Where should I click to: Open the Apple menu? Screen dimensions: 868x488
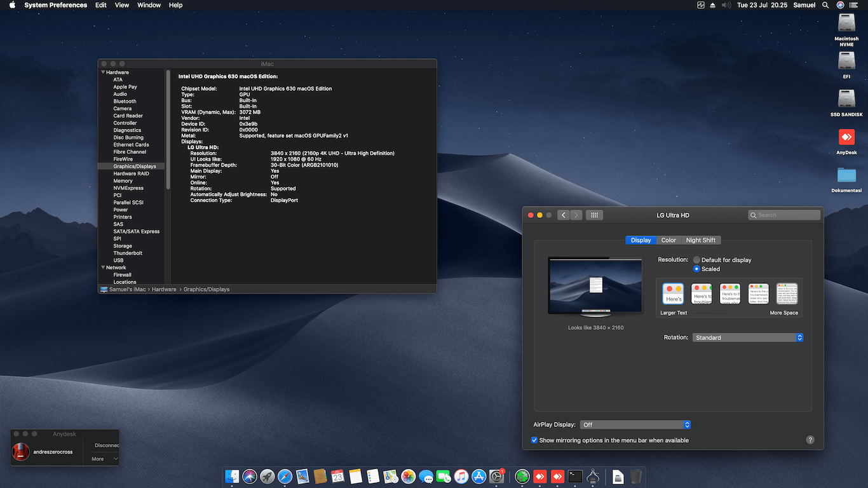coord(11,5)
